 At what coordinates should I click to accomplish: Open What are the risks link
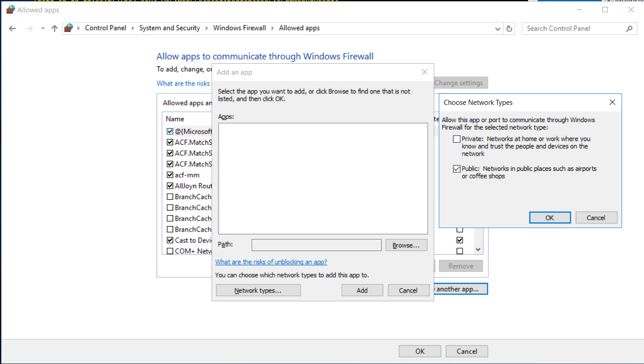tap(183, 83)
